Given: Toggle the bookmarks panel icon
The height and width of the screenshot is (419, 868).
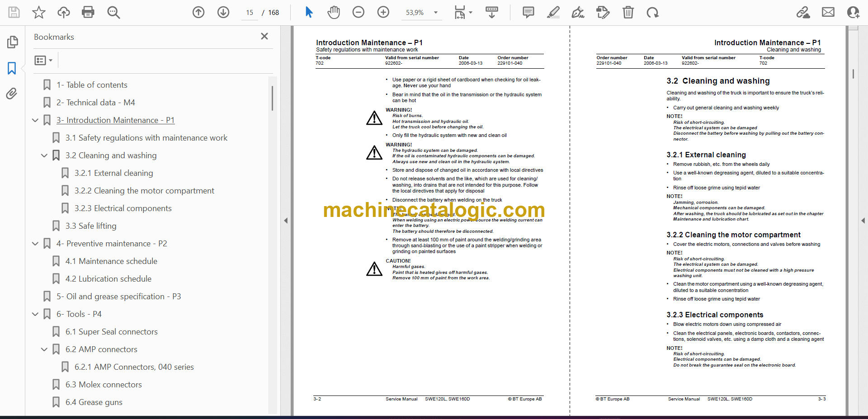Looking at the screenshot, I should 12,68.
